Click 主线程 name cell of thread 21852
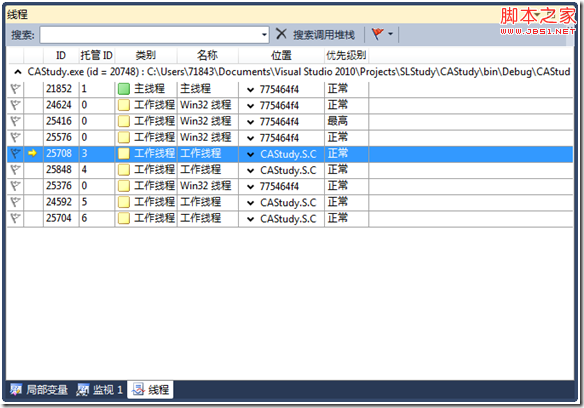Viewport: 584px width, 408px height. point(196,89)
